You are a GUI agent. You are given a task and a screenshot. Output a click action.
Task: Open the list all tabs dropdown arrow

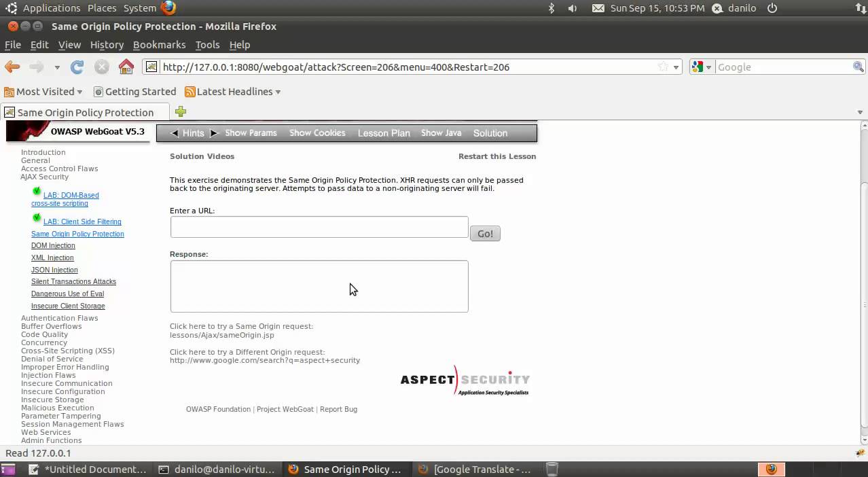860,112
